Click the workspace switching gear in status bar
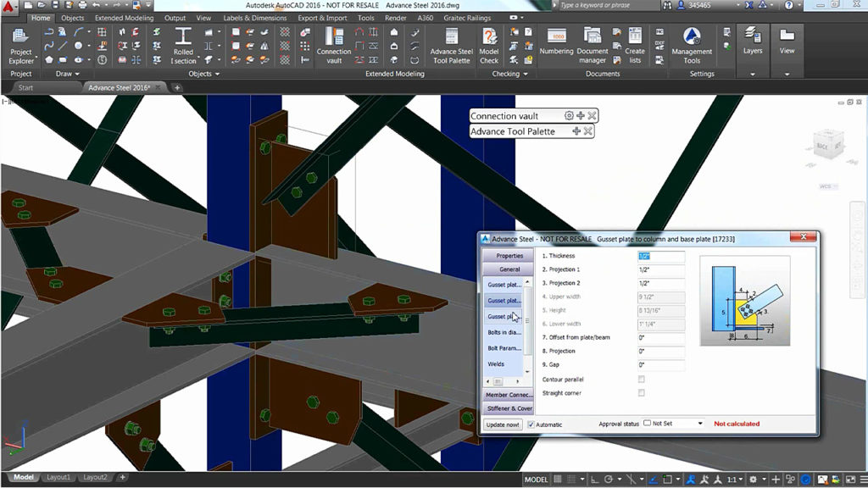 tap(753, 480)
